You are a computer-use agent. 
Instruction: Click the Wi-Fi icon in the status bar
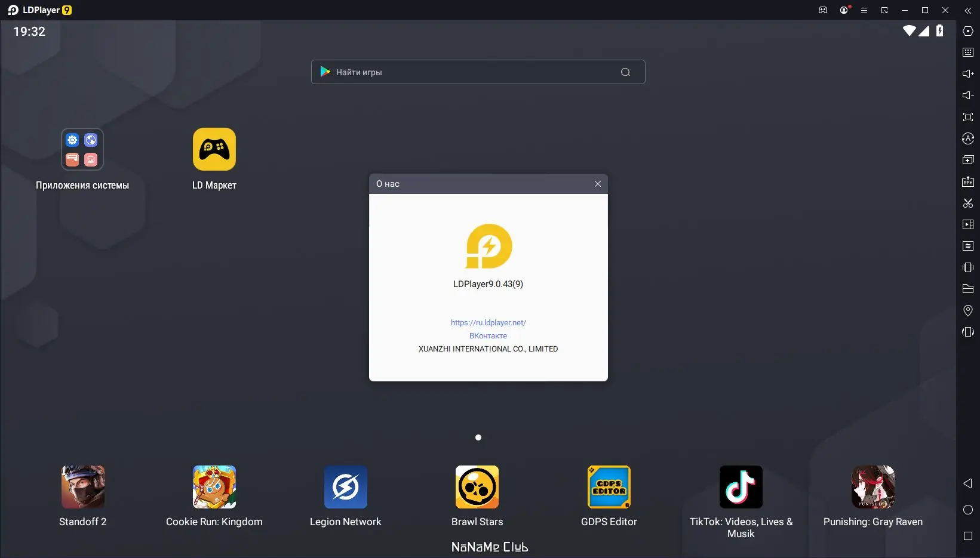[910, 31]
